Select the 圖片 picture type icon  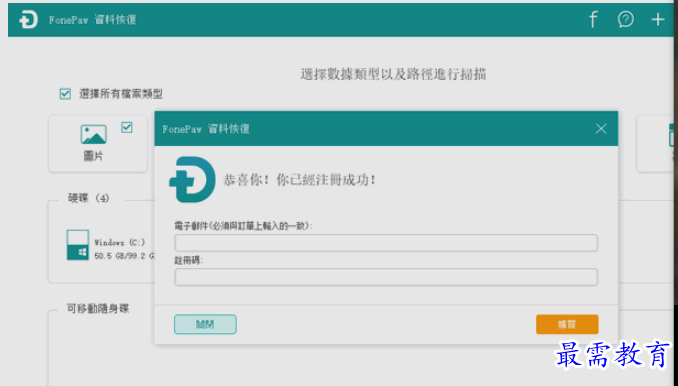tap(93, 134)
